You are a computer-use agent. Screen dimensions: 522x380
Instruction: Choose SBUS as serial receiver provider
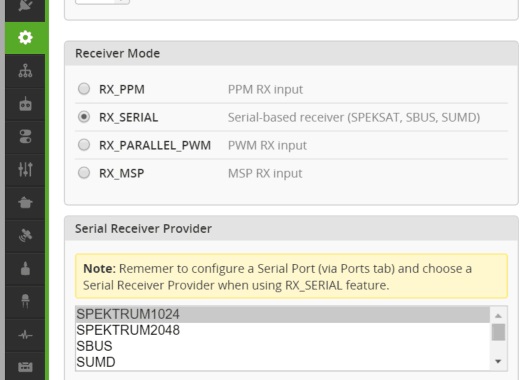click(283, 346)
